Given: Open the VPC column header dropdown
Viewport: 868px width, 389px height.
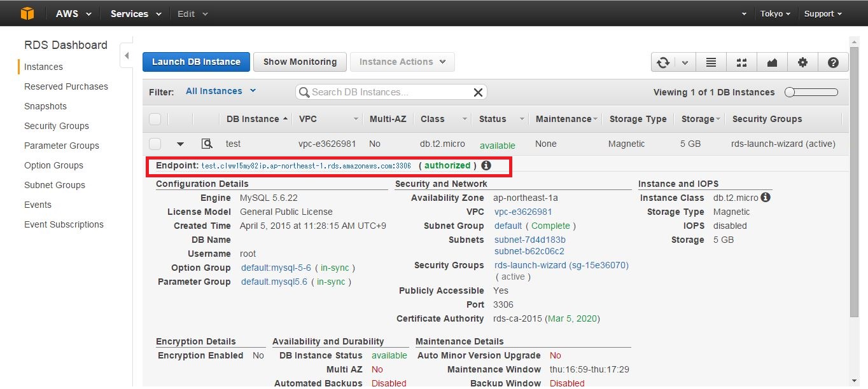Looking at the screenshot, I should tap(356, 119).
